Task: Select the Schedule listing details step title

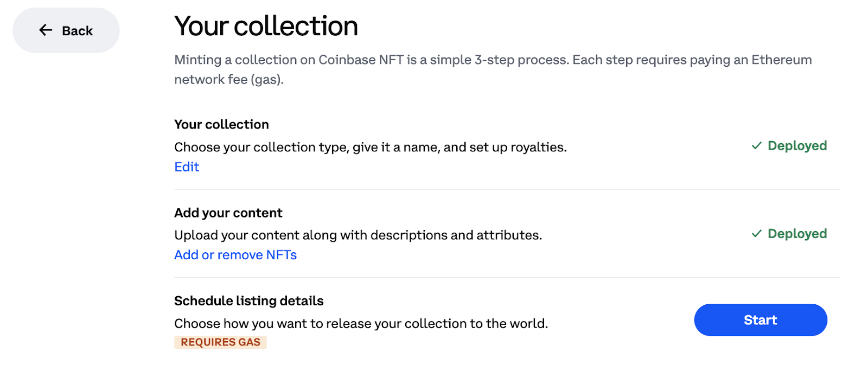Action: pyautogui.click(x=248, y=301)
